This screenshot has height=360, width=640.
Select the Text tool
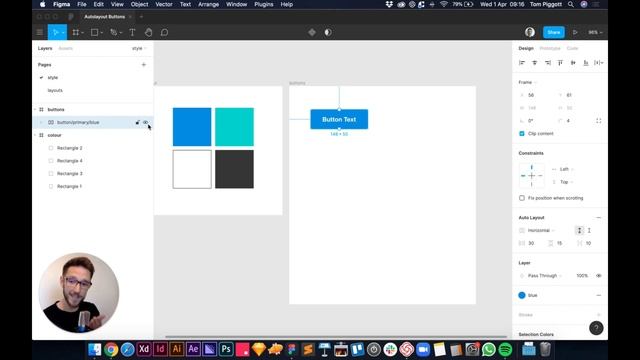132,32
